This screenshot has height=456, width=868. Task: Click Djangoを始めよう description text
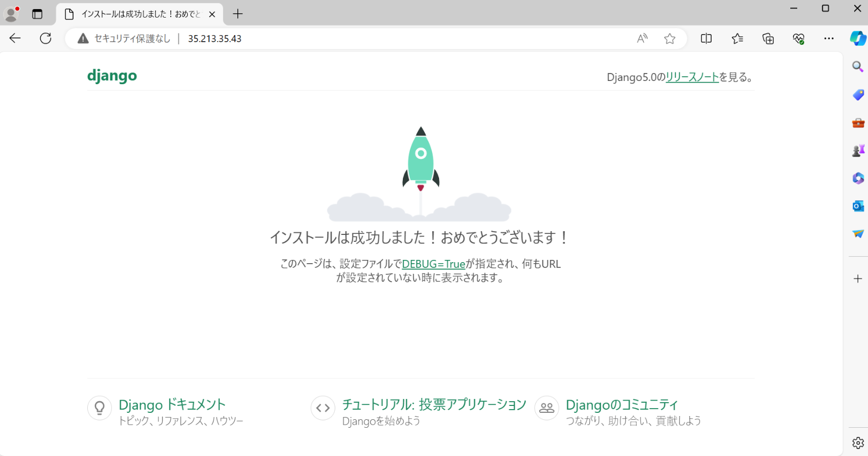coord(381,421)
